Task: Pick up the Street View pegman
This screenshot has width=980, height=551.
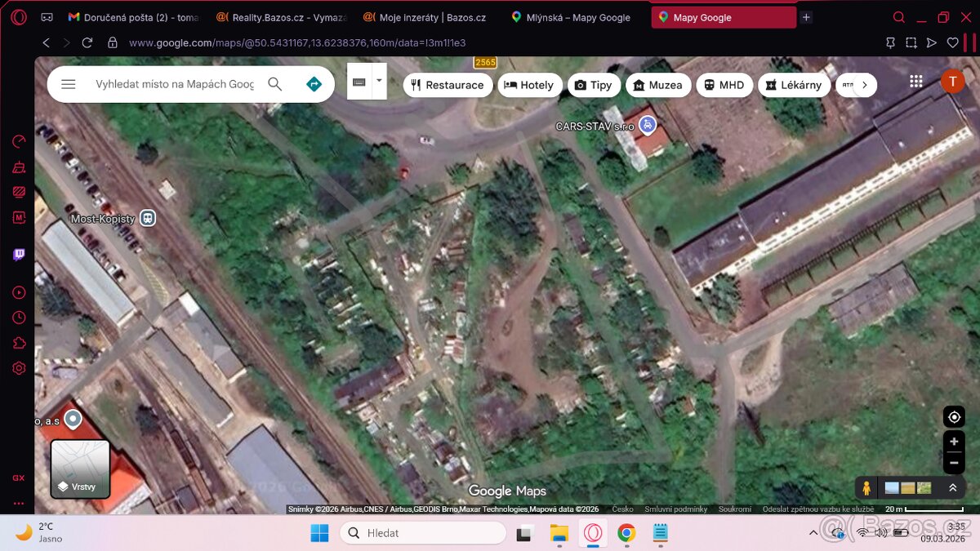Action: click(866, 488)
